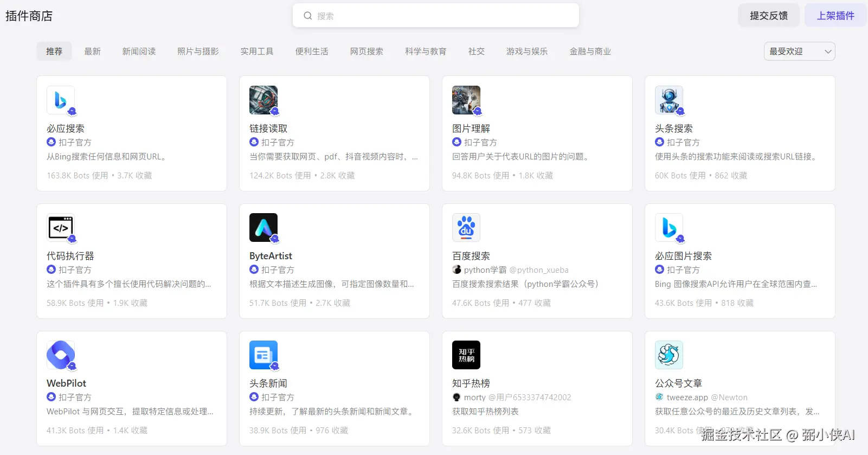This screenshot has height=455, width=868.
Task: Switch to the 照片与摄影 tab
Action: pos(198,52)
